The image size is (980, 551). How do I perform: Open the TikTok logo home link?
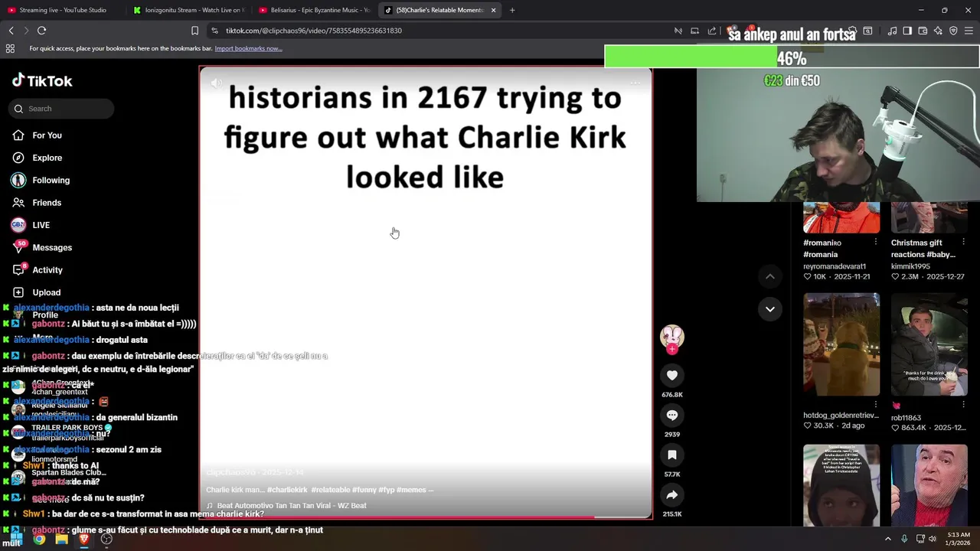point(42,80)
